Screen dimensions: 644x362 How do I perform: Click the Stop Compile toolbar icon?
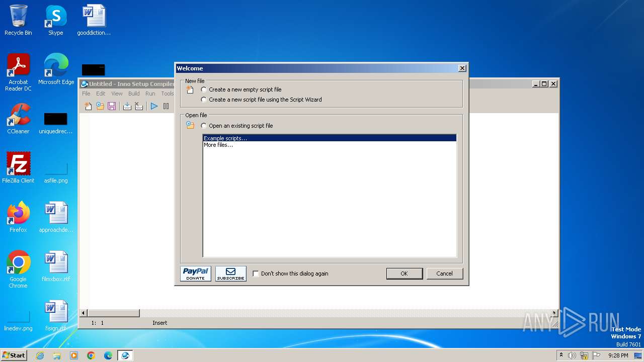(x=139, y=106)
